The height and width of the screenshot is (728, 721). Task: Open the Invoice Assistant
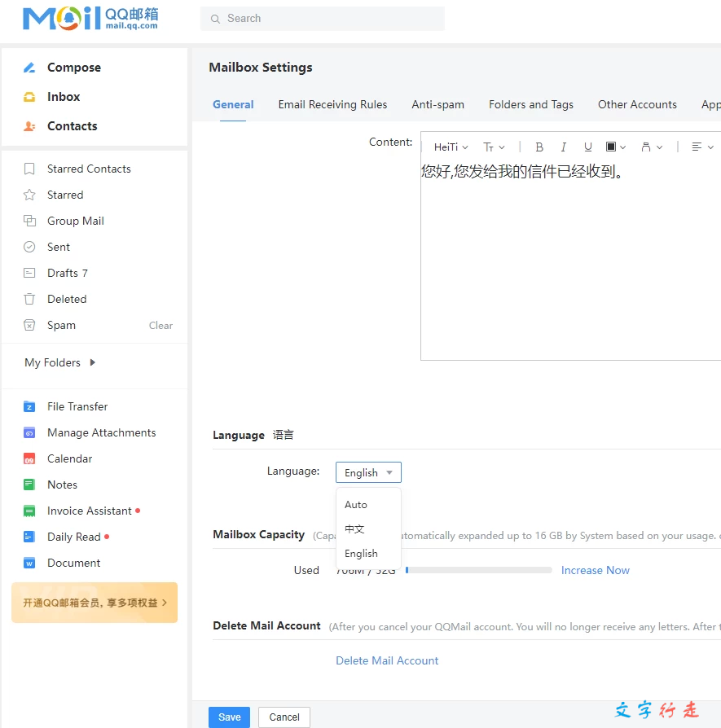point(89,511)
